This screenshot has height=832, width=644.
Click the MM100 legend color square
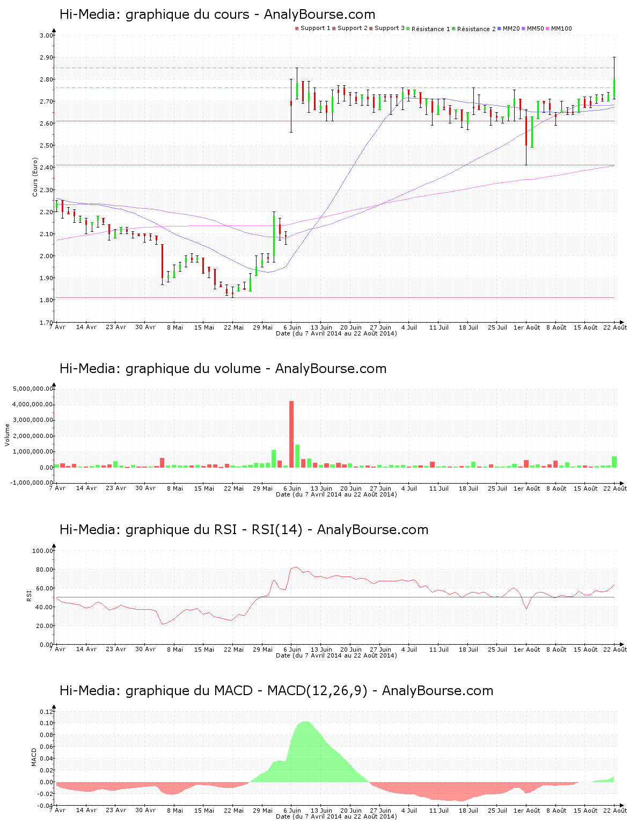(x=548, y=28)
